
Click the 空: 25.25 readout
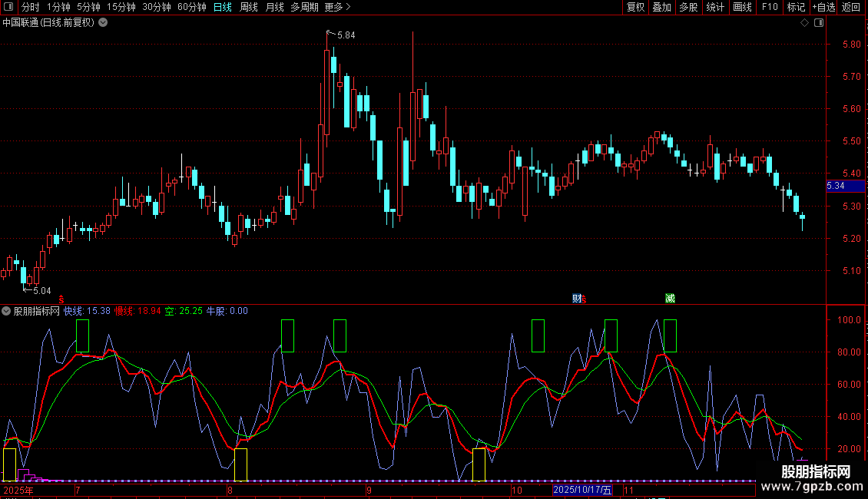coord(184,311)
